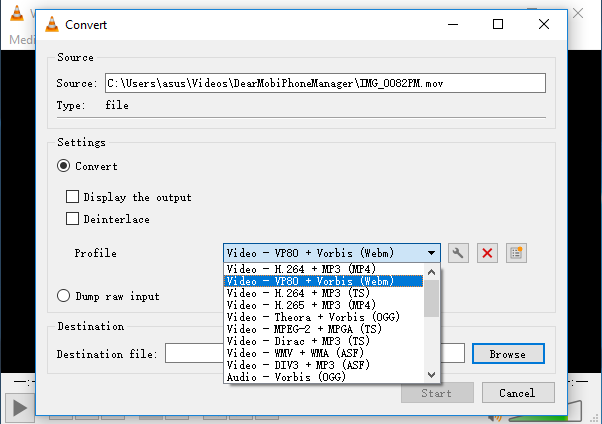Delete selected profile with red X
The image size is (602, 424).
(x=487, y=253)
